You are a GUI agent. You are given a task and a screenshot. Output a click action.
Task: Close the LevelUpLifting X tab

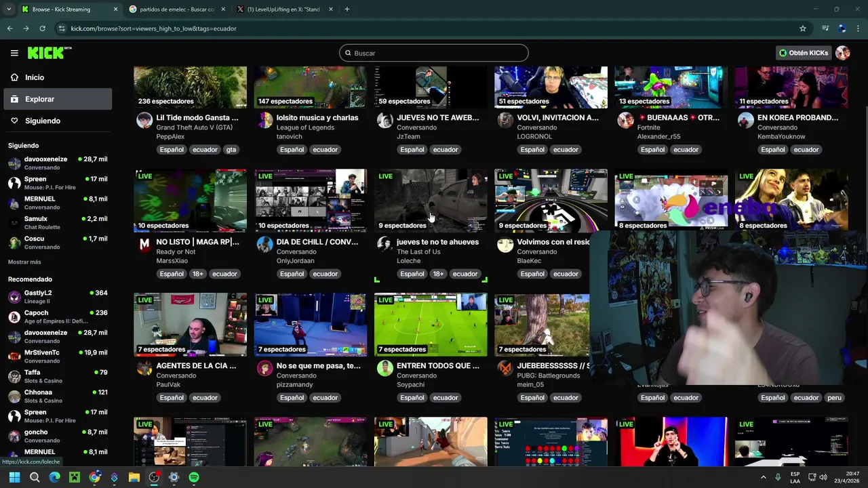pos(331,9)
